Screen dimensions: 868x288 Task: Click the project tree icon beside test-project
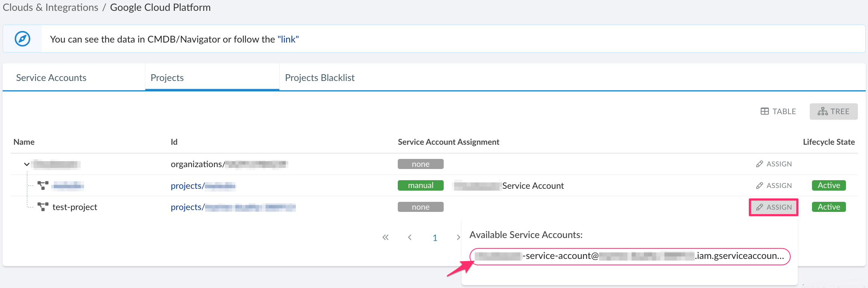[x=43, y=207]
